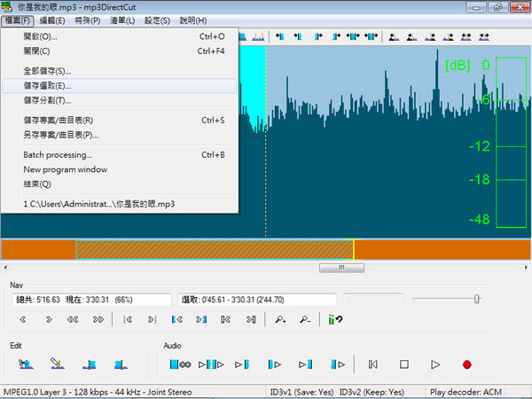Open the 特殊(P) menu

tap(88, 20)
